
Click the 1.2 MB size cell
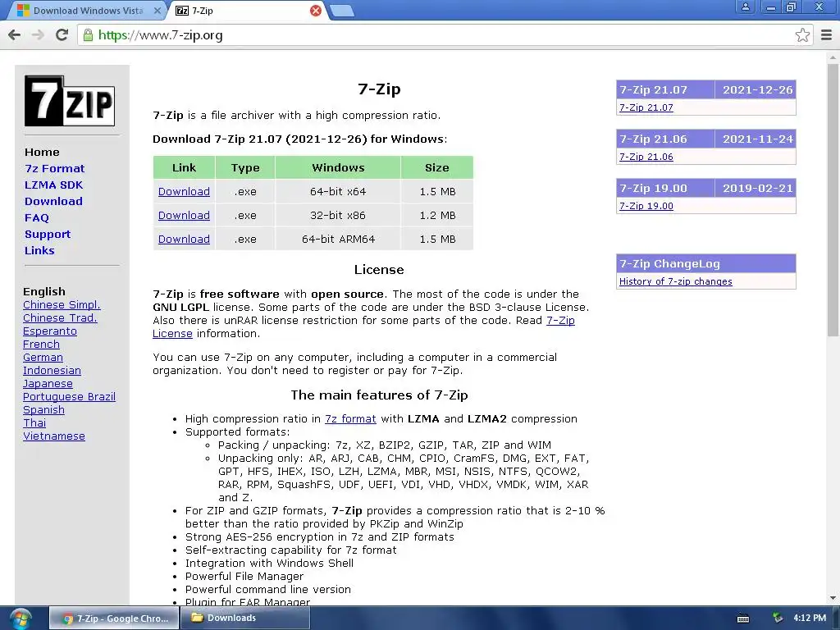(x=437, y=216)
